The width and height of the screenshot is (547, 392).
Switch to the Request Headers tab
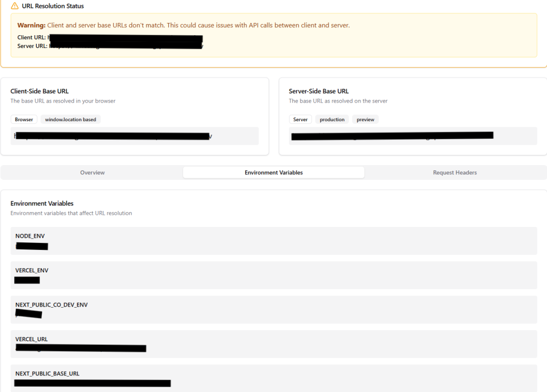(x=455, y=173)
